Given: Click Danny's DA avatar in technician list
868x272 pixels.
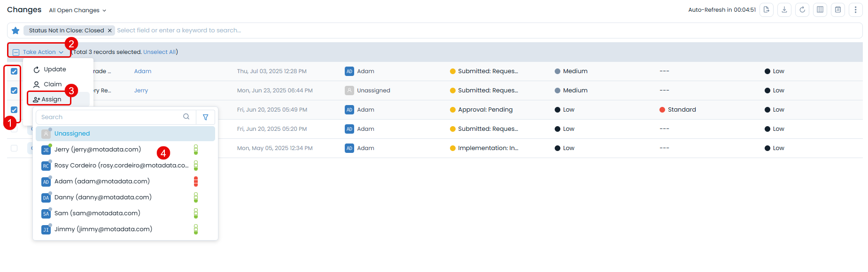Looking at the screenshot, I should coord(46,198).
